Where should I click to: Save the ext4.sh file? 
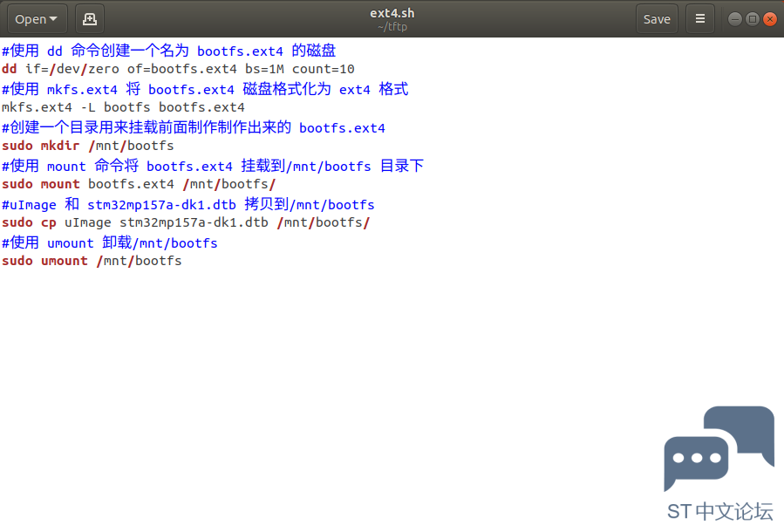[x=657, y=19]
